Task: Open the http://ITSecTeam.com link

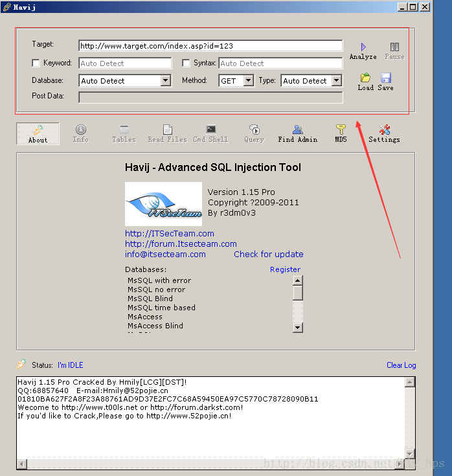Action: pos(170,233)
